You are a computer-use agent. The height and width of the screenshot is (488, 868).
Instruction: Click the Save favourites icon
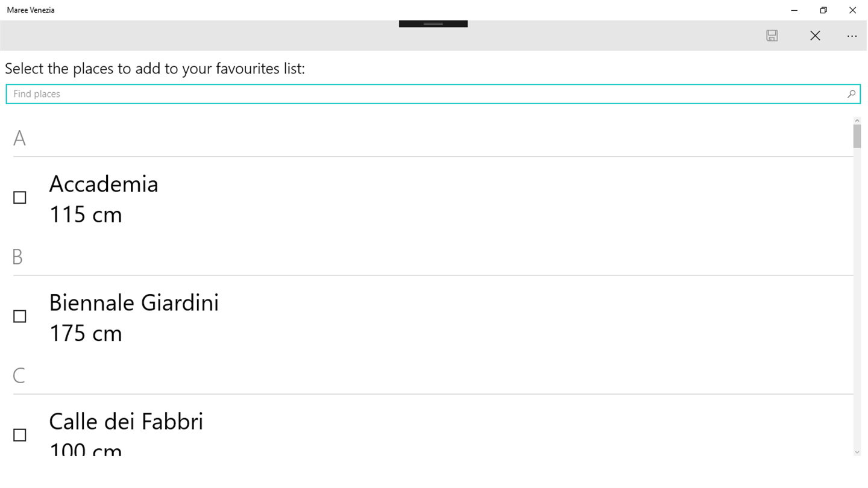point(772,36)
